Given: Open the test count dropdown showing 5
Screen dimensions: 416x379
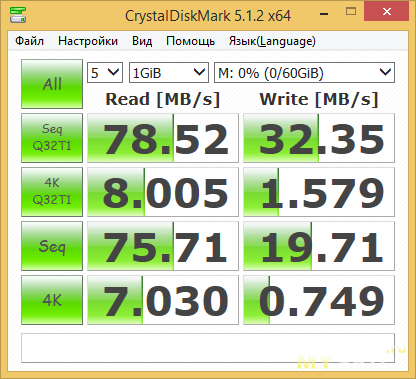Looking at the screenshot, I should coord(105,72).
